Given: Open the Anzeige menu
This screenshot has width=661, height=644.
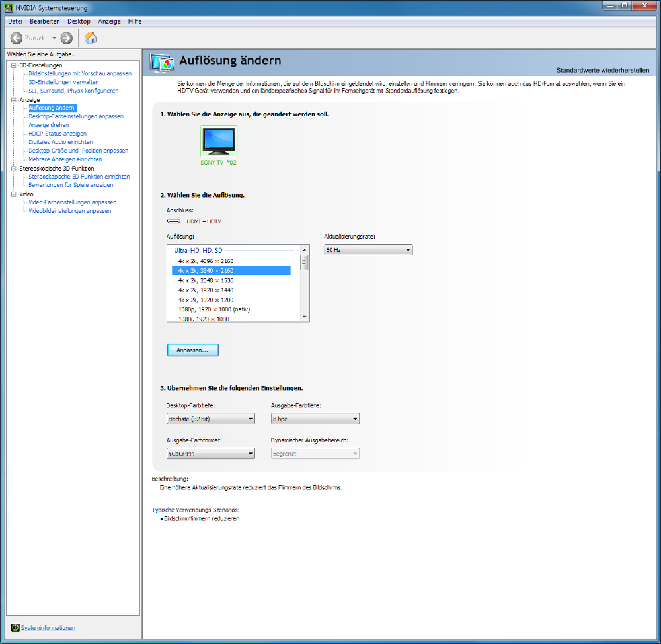Looking at the screenshot, I should coord(109,22).
